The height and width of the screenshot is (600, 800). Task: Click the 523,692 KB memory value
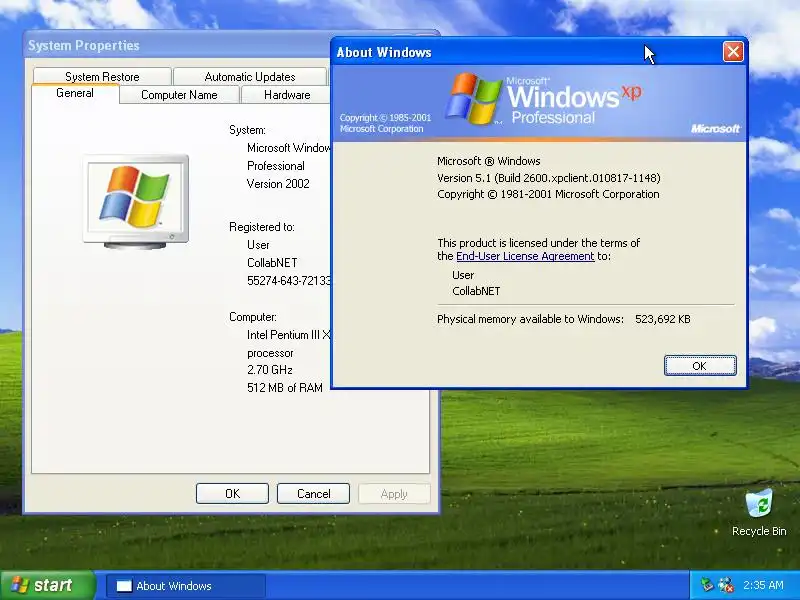662,319
